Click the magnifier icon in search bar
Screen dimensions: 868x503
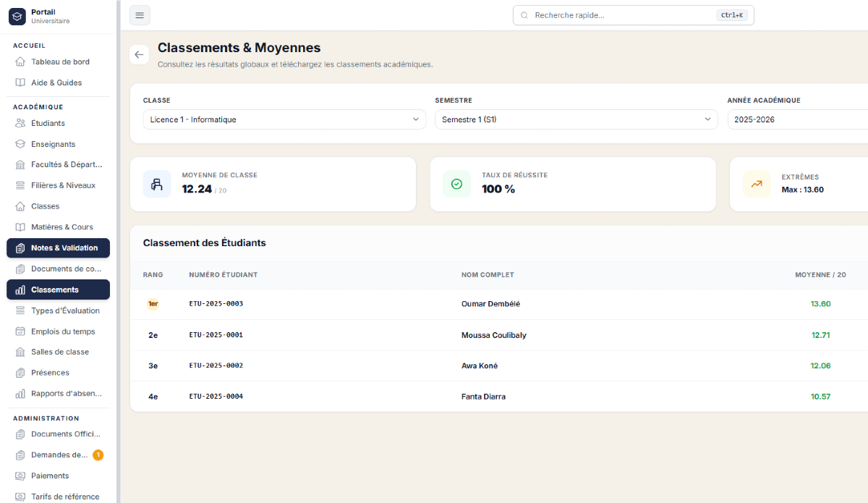click(x=524, y=15)
